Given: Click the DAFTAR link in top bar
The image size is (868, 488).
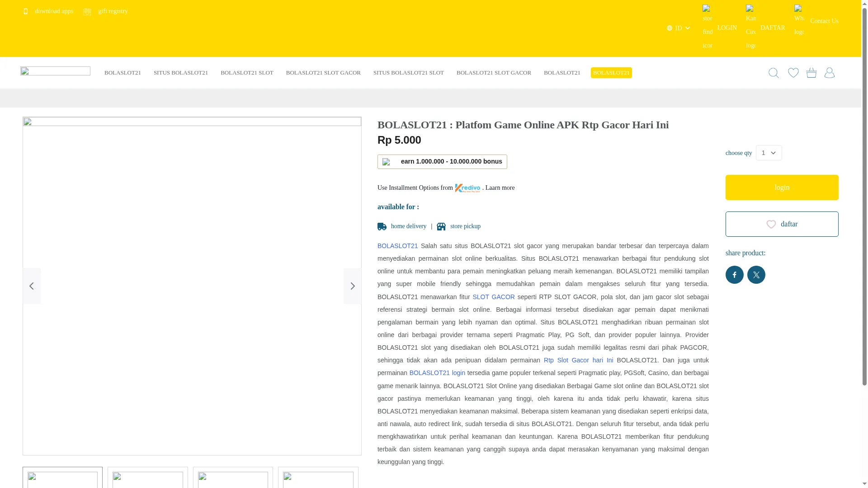Looking at the screenshot, I should (773, 28).
